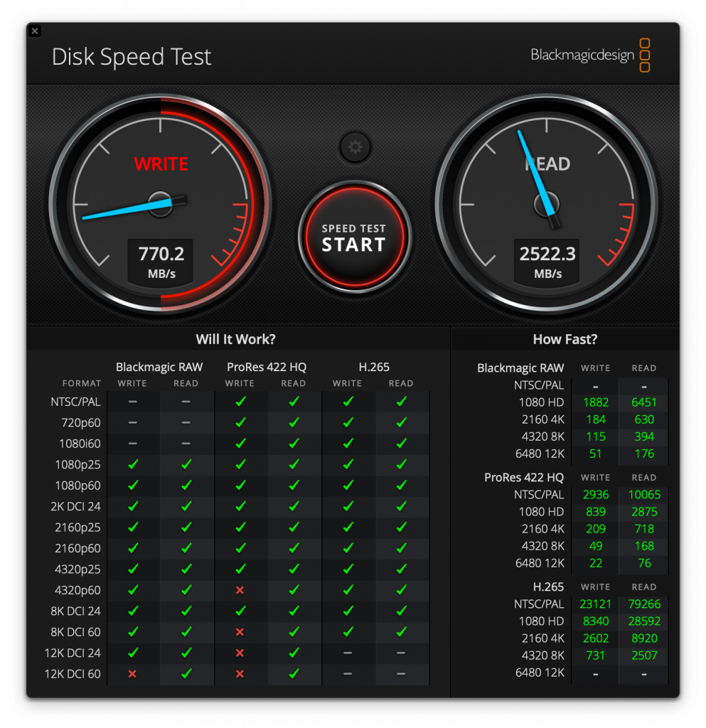Click the FORMAT column header

[x=82, y=383]
